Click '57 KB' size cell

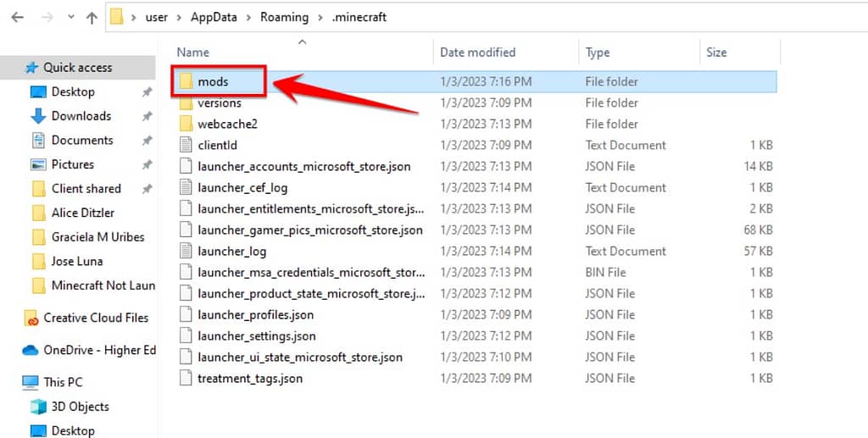pos(759,251)
